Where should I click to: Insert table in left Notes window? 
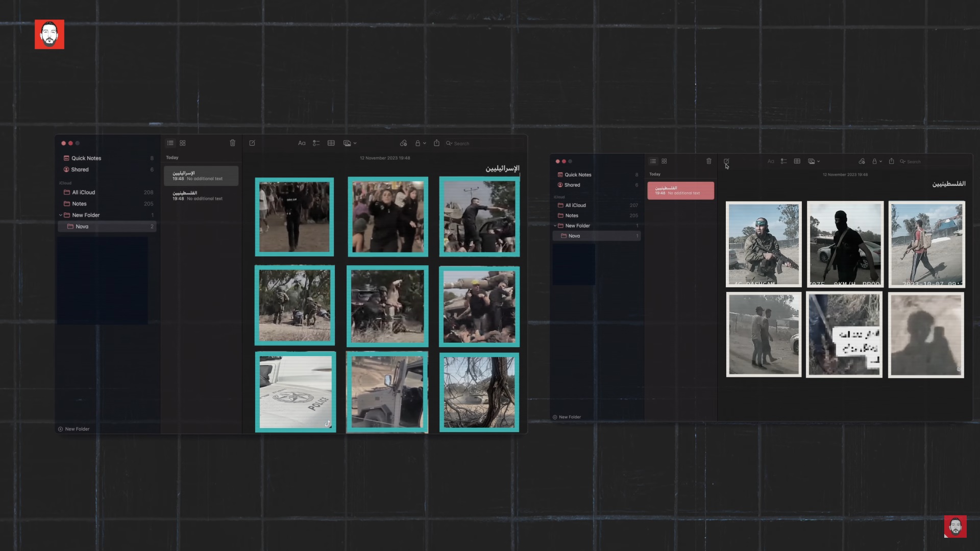tap(331, 143)
